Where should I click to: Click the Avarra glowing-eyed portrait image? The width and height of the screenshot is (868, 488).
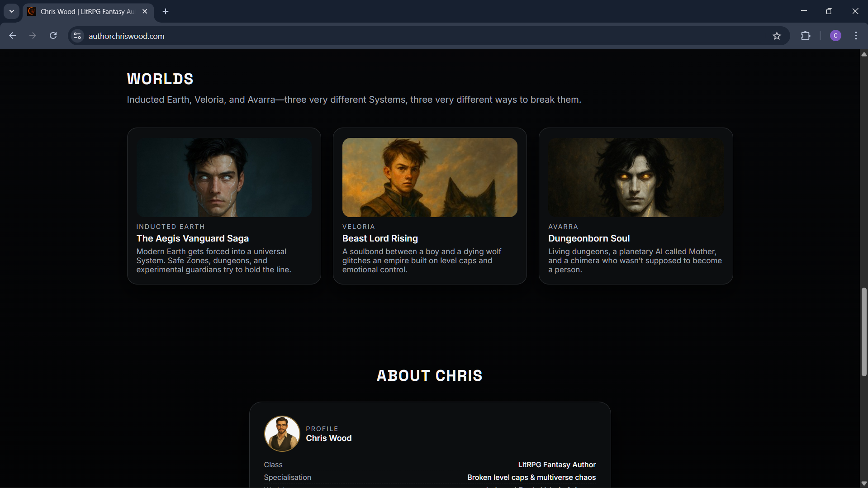click(636, 177)
